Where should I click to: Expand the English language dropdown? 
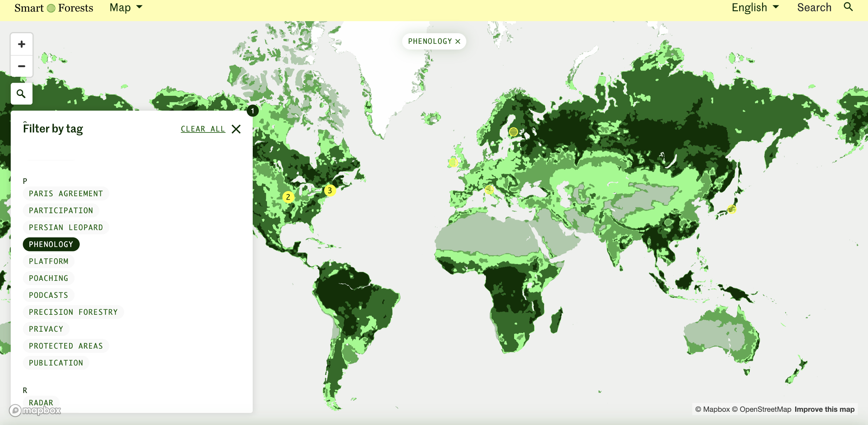pos(755,8)
